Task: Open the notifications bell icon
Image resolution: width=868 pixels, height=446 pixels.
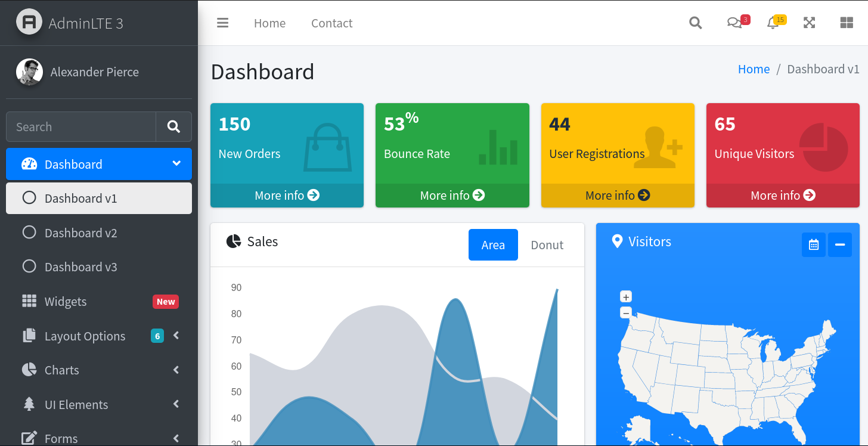Action: tap(773, 23)
